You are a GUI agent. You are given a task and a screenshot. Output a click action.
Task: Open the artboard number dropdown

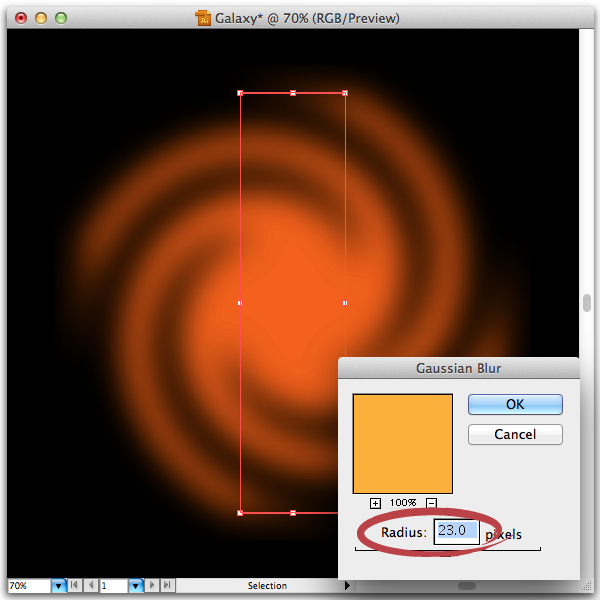pos(135,585)
